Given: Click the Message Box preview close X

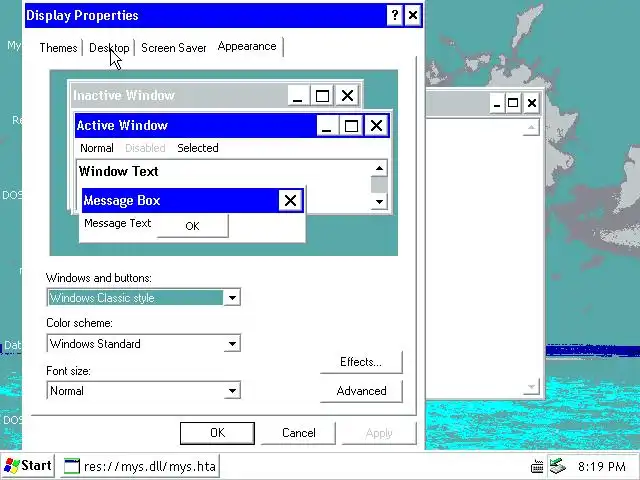Looking at the screenshot, I should [290, 200].
